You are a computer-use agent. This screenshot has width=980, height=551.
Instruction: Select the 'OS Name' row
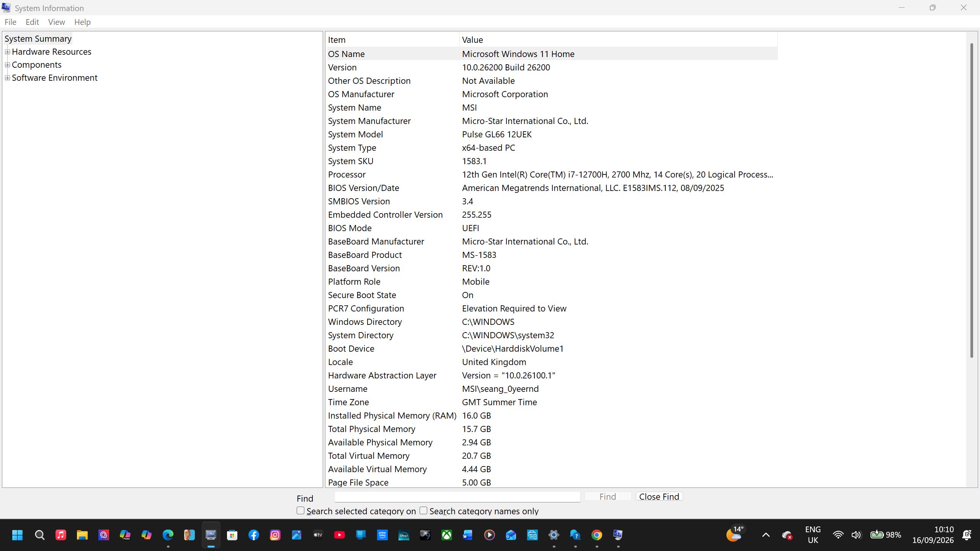pos(552,54)
